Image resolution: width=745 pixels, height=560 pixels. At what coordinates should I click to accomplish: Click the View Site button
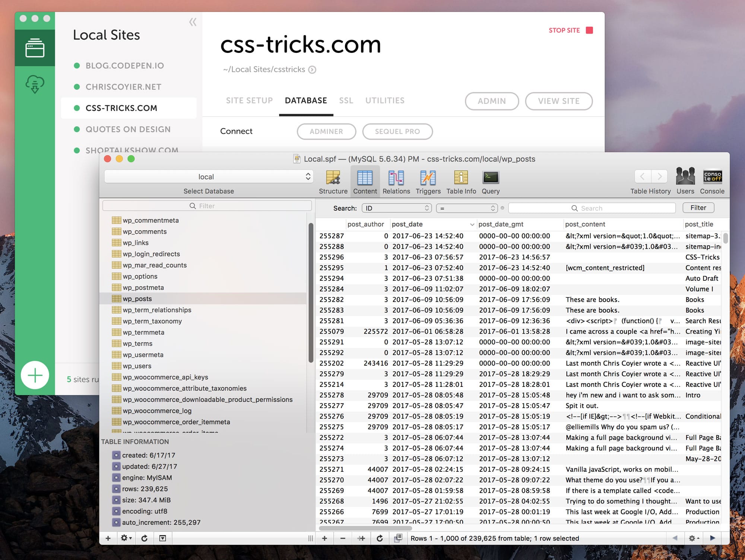[x=559, y=101]
